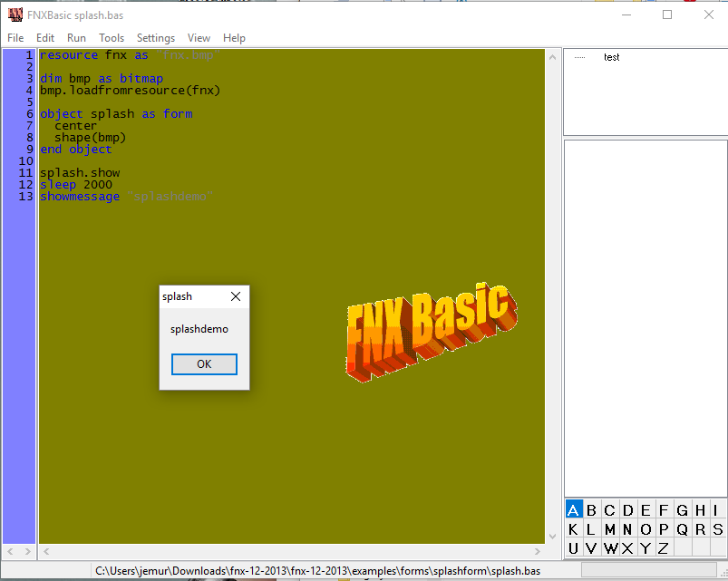Click the FNXBasic icon in the title bar
The width and height of the screenshot is (728, 581).
pos(15,15)
